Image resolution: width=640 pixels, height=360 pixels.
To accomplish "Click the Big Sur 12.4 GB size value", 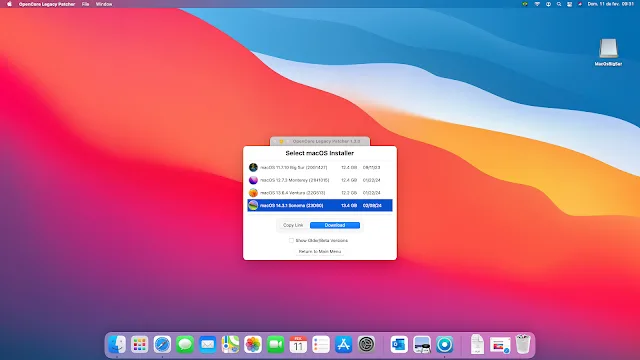I will 349,168.
